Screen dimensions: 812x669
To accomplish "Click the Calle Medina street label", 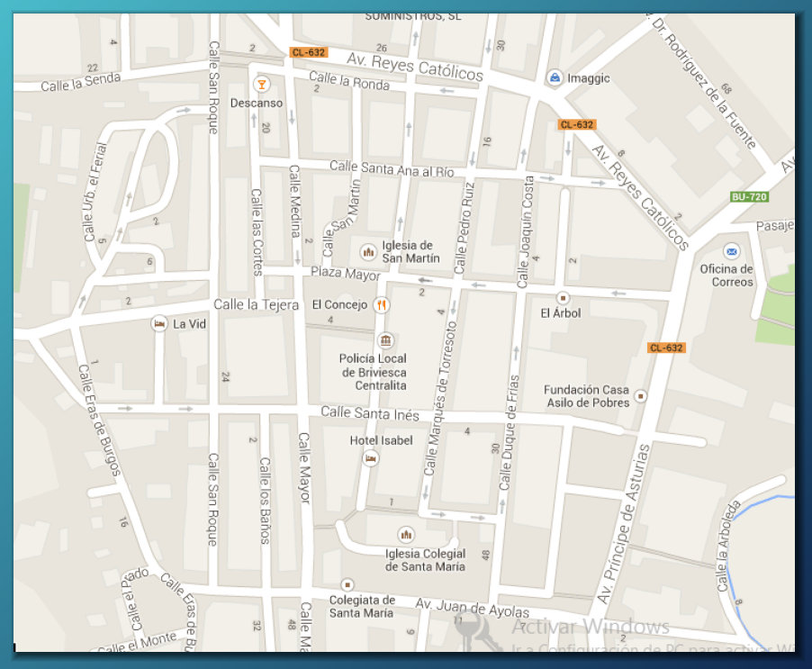I will click(294, 202).
